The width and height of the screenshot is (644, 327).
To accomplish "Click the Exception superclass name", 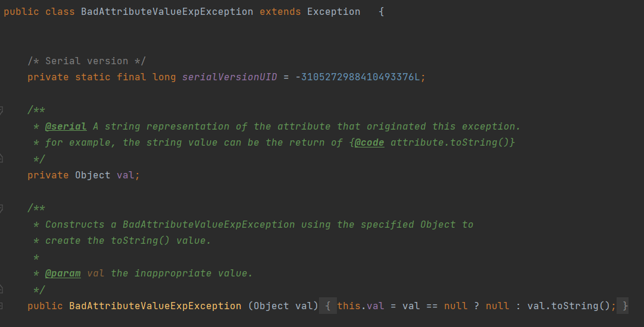I will pyautogui.click(x=333, y=12).
